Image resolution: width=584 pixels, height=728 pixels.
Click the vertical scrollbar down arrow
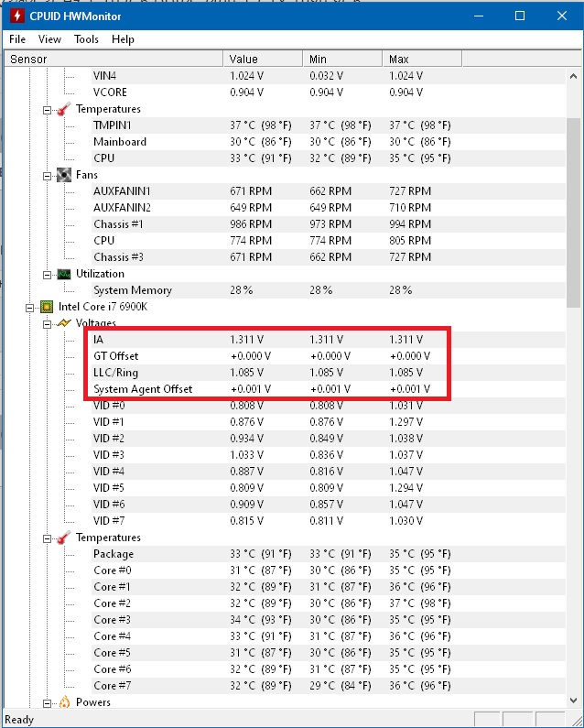(x=573, y=701)
